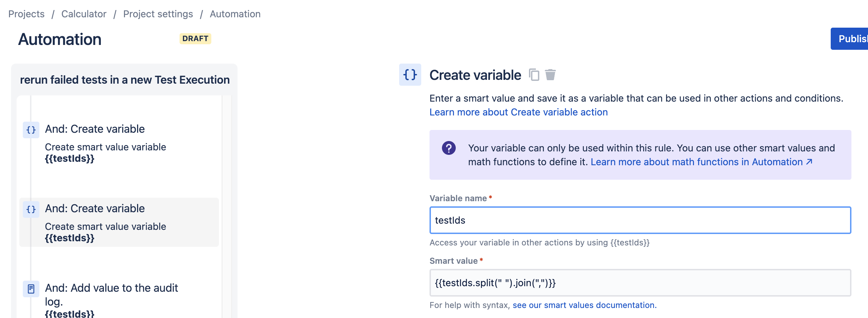This screenshot has width=868, height=318.
Task: Click the first Create variable braces icon in rule list
Action: coord(31,130)
